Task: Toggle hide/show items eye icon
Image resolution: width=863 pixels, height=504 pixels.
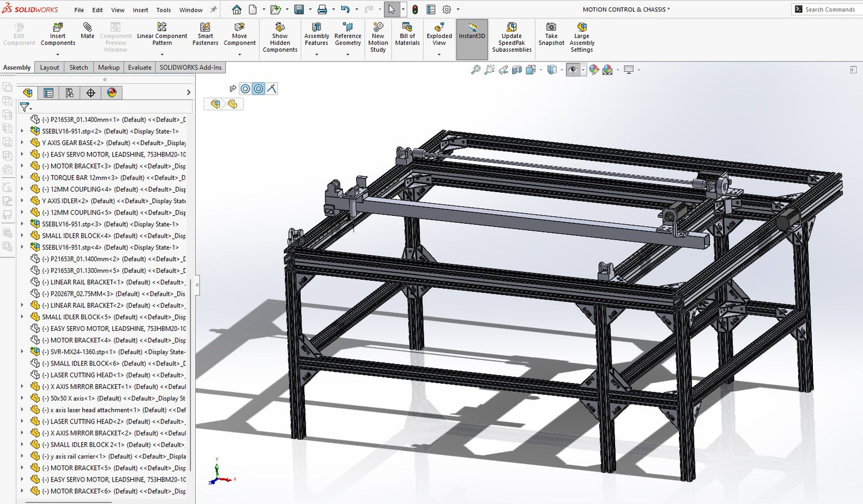Action: [x=573, y=70]
